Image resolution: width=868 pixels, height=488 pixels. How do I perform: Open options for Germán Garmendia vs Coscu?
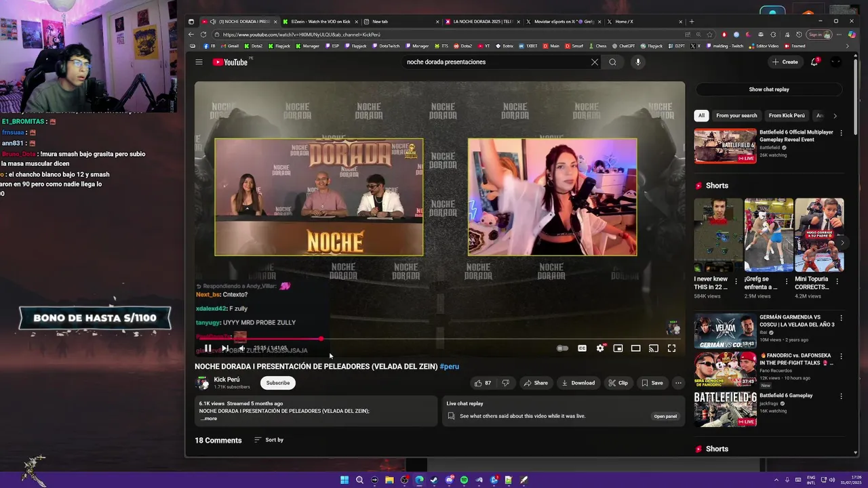coord(842,318)
